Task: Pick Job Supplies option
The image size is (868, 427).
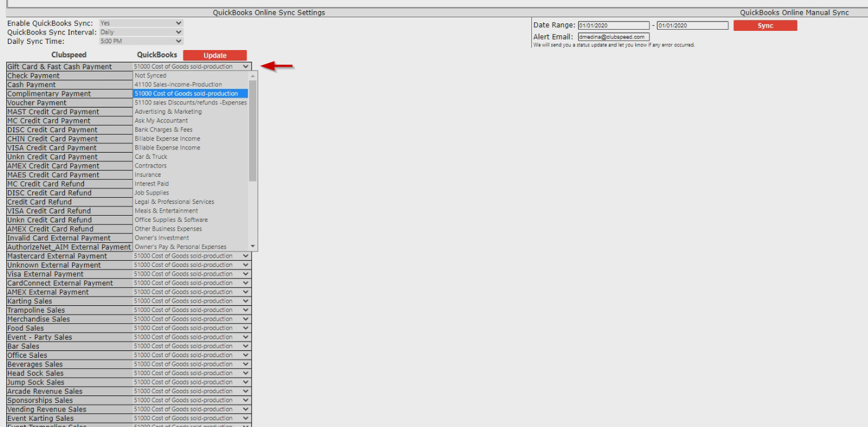Action: [x=191, y=193]
